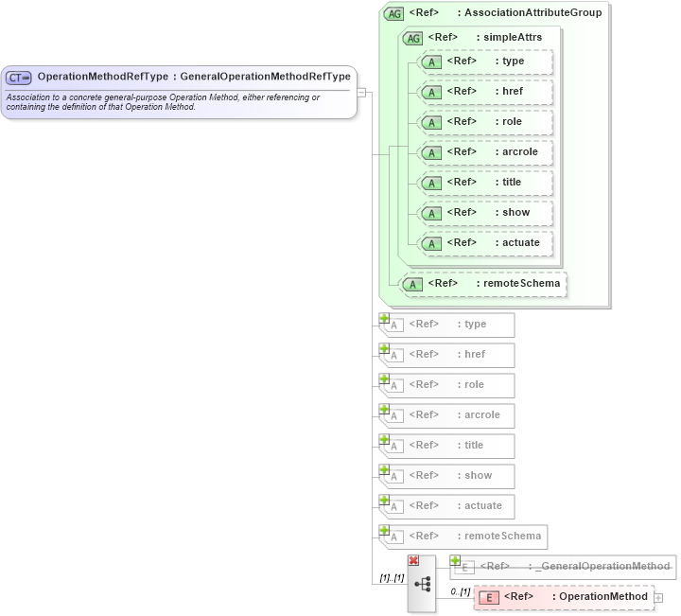Click the A icon for role in simpleAttrs

coord(431,123)
